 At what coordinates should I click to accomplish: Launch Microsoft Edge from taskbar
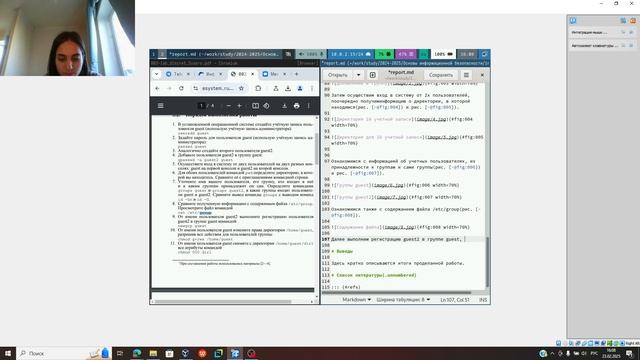[137, 353]
